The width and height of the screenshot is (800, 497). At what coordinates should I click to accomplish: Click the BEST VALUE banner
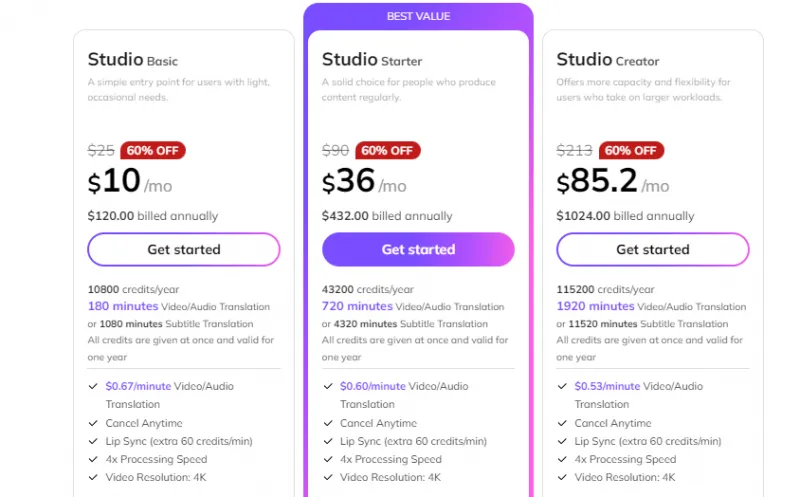[x=418, y=16]
